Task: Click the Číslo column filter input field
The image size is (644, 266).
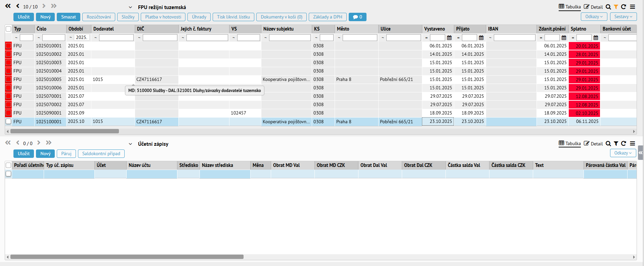Action: click(53, 38)
